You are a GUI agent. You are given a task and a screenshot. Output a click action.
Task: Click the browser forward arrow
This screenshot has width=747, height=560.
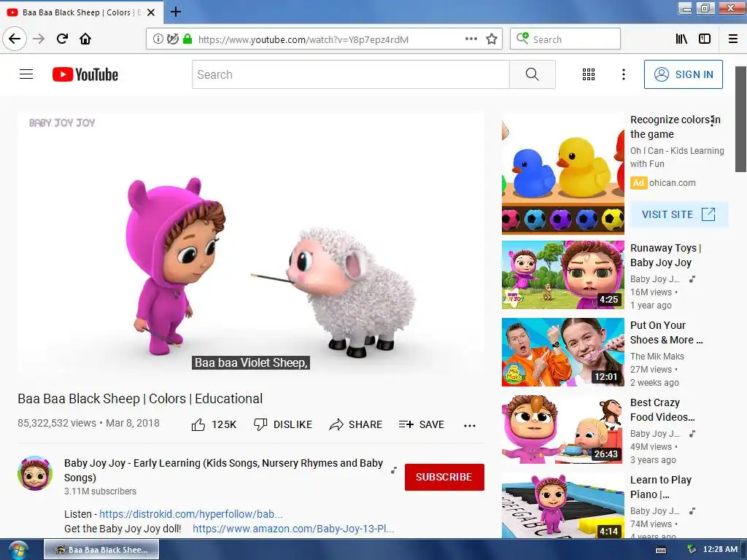pos(39,39)
